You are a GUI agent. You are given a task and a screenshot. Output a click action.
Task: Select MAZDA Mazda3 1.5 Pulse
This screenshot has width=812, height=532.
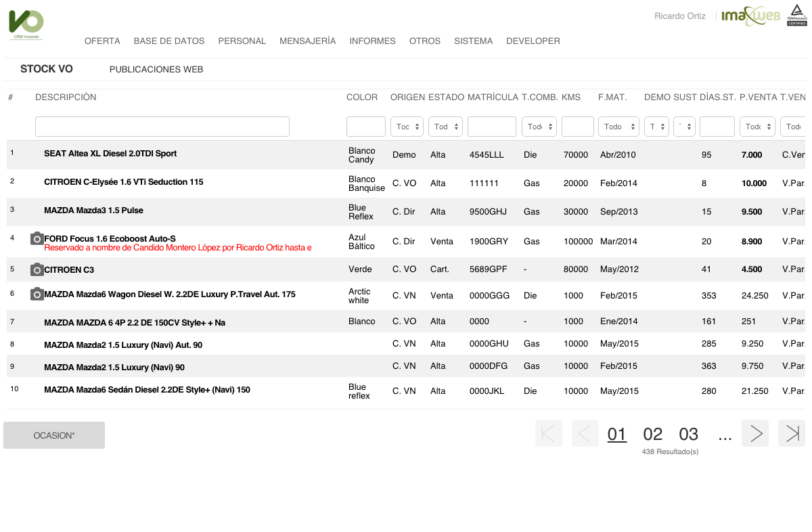(x=94, y=210)
